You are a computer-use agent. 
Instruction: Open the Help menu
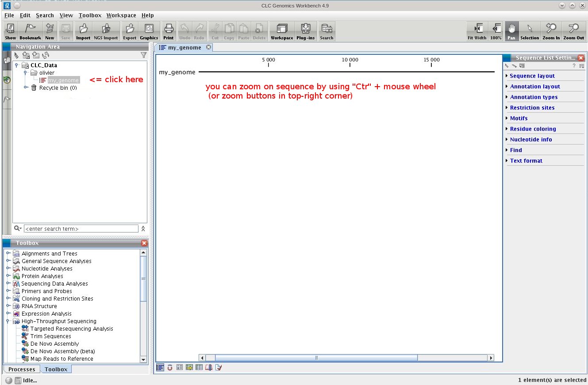point(148,15)
